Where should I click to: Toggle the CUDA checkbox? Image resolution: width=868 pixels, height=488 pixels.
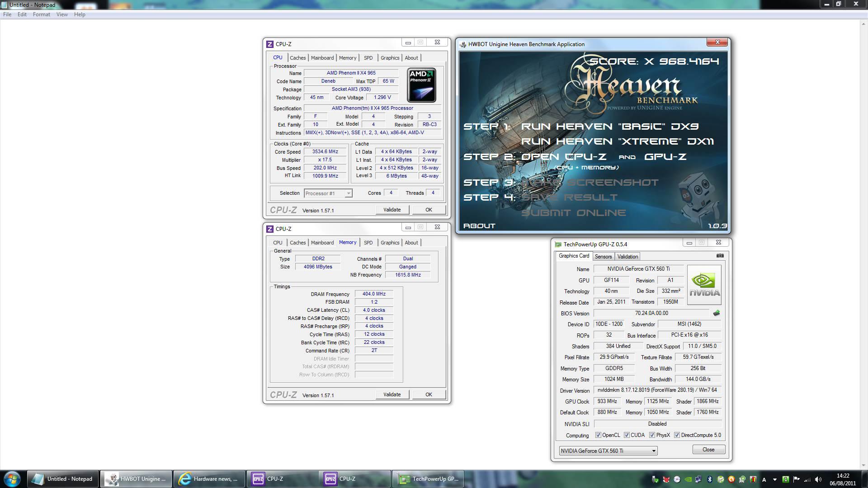coord(627,435)
